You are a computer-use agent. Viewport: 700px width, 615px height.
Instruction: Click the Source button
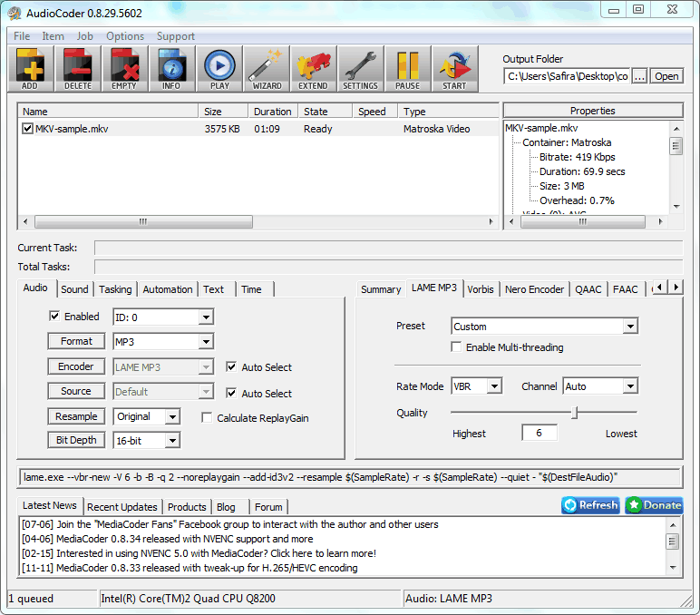pyautogui.click(x=76, y=391)
